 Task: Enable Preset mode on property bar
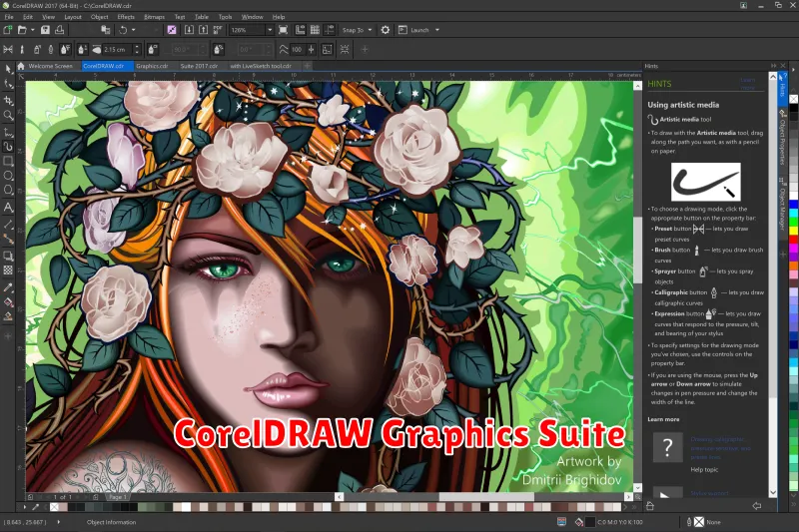8,49
